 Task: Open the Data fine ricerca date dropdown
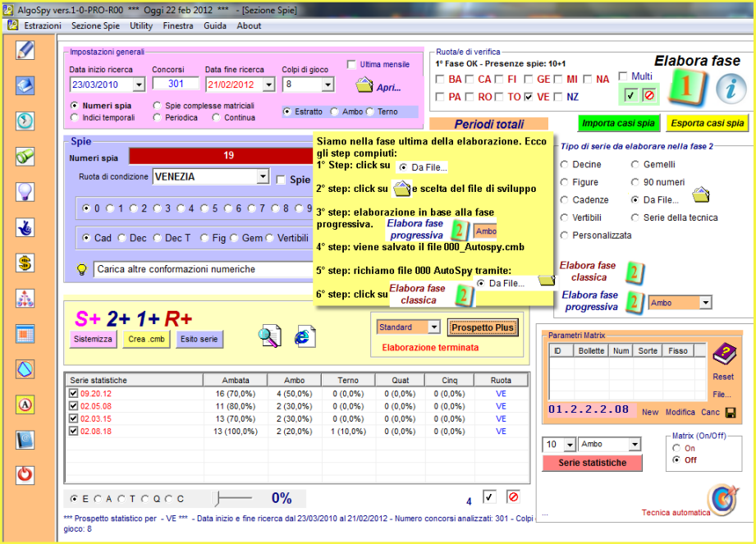(x=269, y=85)
